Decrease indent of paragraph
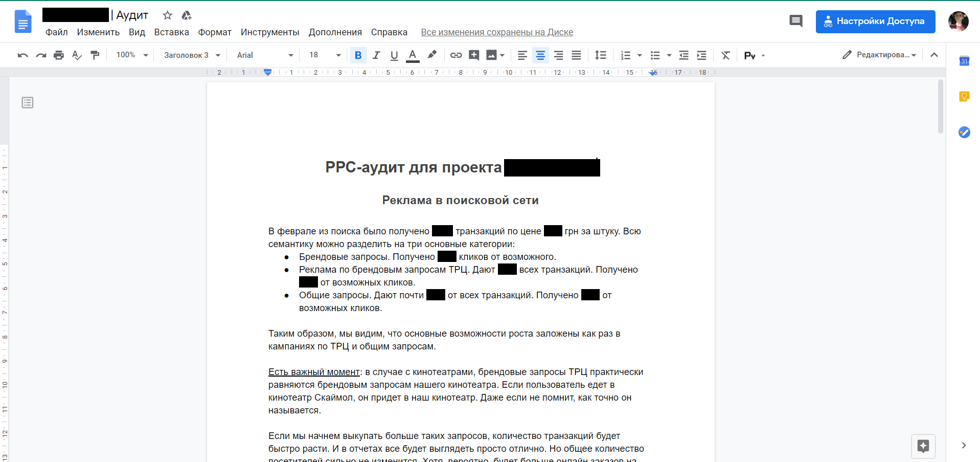 683,55
